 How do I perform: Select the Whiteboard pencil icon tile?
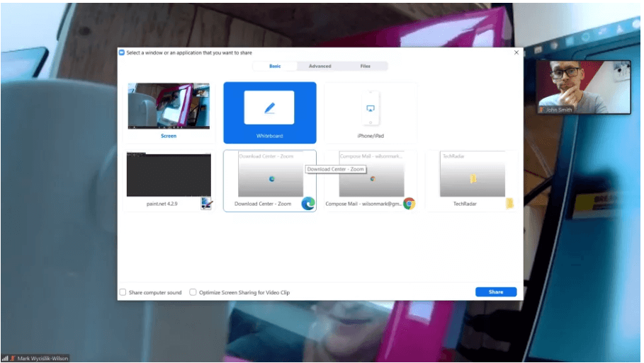270,108
